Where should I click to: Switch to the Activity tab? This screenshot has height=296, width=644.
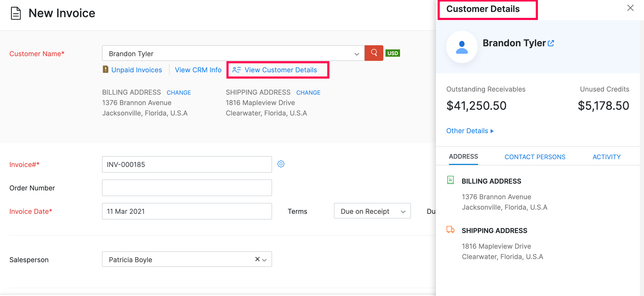click(x=607, y=157)
